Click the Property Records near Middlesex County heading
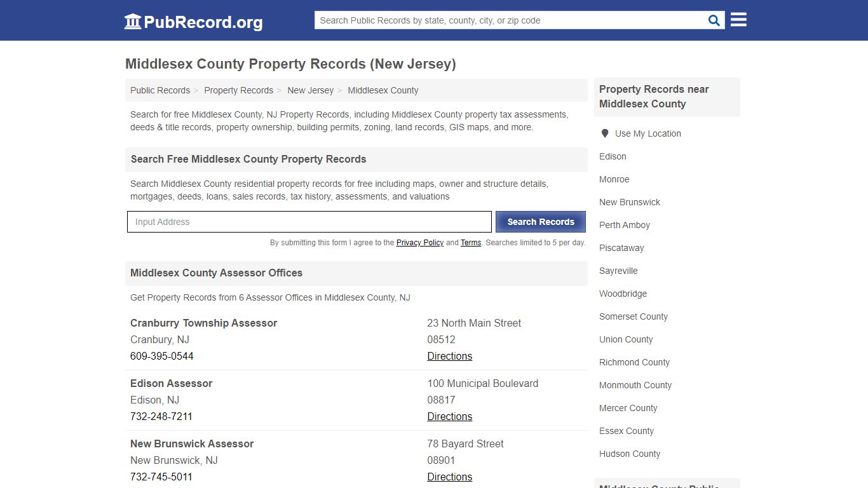The image size is (868, 488). click(x=654, y=97)
